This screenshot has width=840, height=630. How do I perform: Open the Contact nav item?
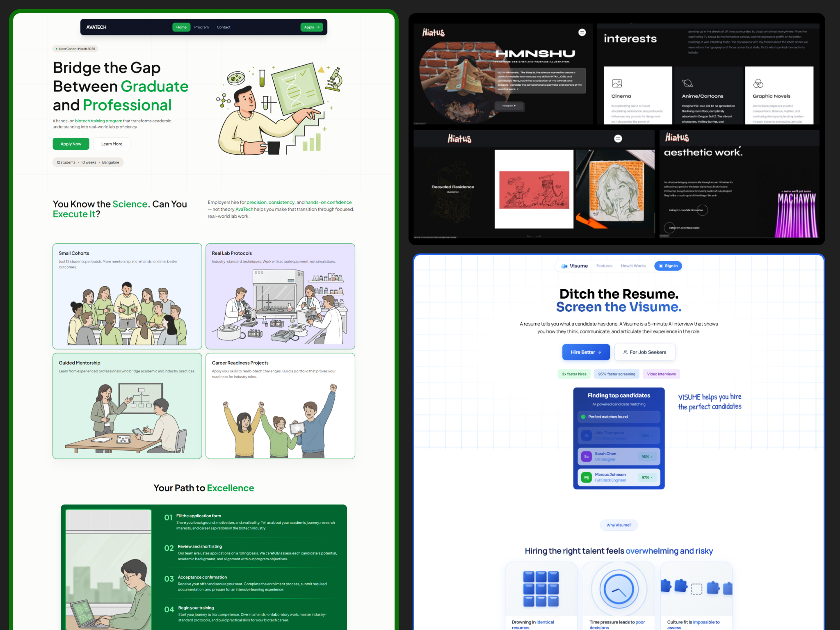click(224, 27)
